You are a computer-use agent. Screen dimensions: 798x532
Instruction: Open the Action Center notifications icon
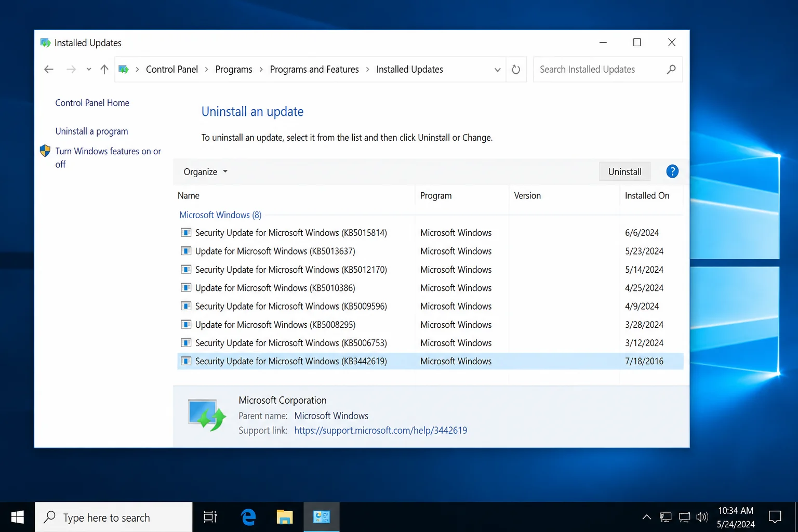(x=775, y=517)
